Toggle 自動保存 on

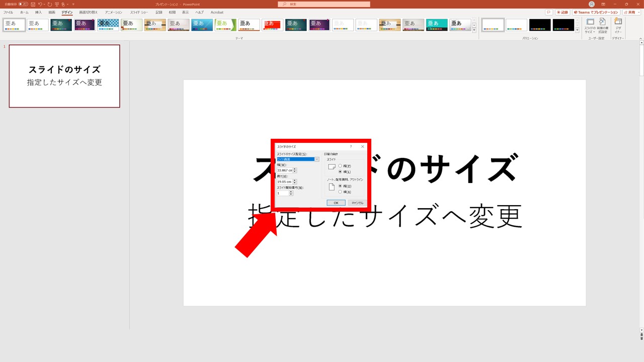(23, 4)
